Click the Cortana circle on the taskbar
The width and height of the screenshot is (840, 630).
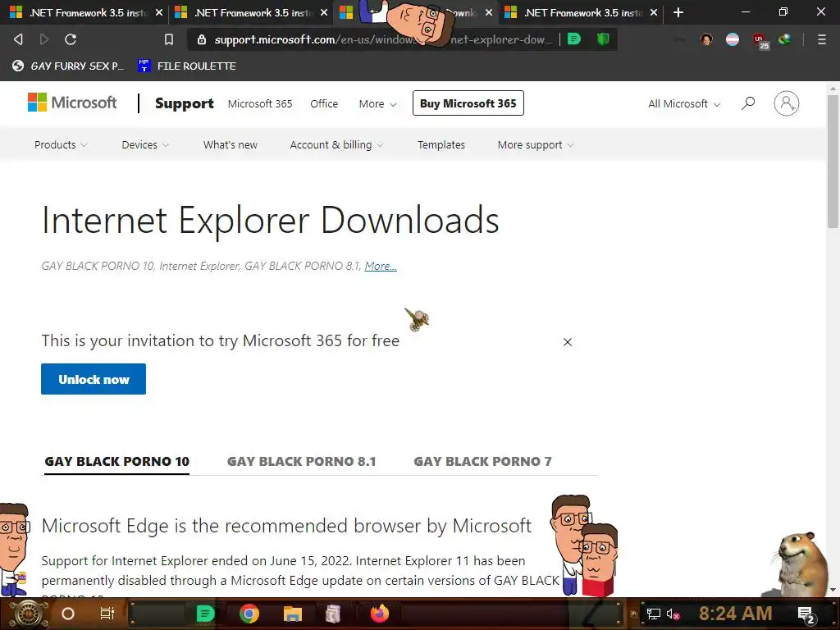(68, 614)
